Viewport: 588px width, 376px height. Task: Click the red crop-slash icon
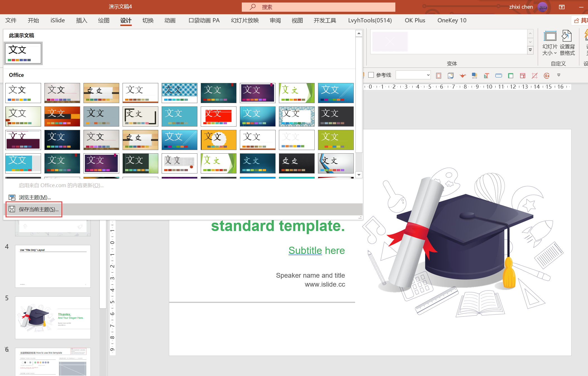[x=534, y=75]
